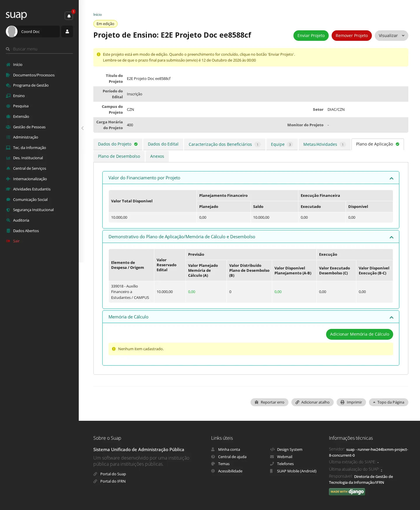Open the notifications bell icon

(69, 16)
